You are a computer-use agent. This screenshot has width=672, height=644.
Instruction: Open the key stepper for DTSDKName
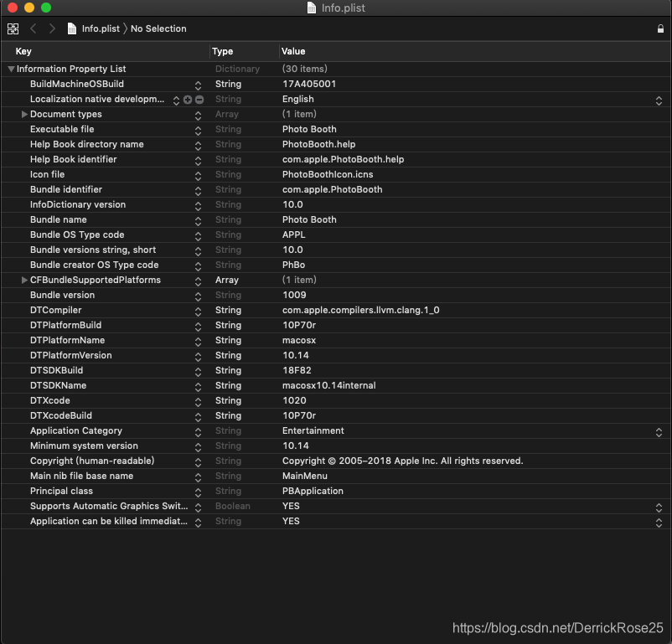[198, 387]
